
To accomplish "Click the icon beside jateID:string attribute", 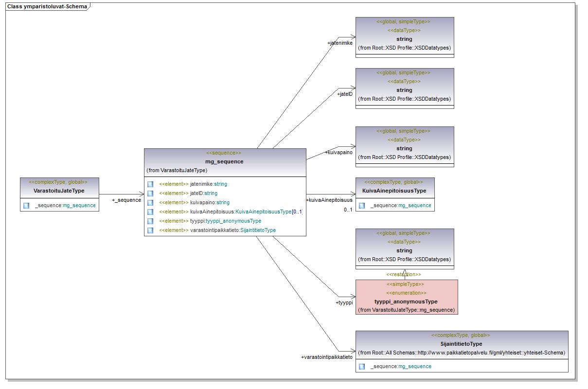I will 150,194.
